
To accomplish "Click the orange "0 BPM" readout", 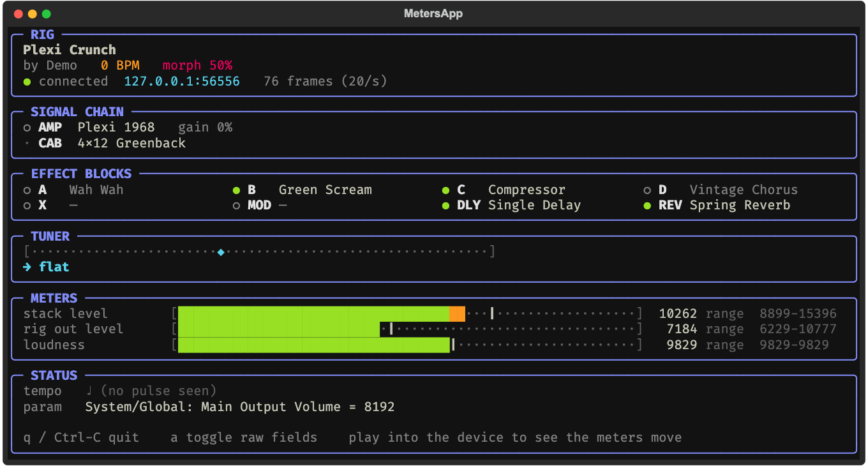I will pos(120,65).
